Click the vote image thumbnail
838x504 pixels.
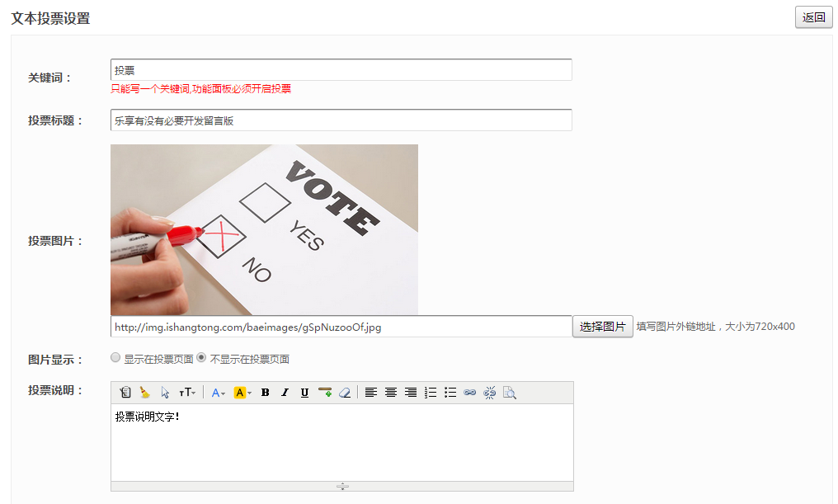264,229
